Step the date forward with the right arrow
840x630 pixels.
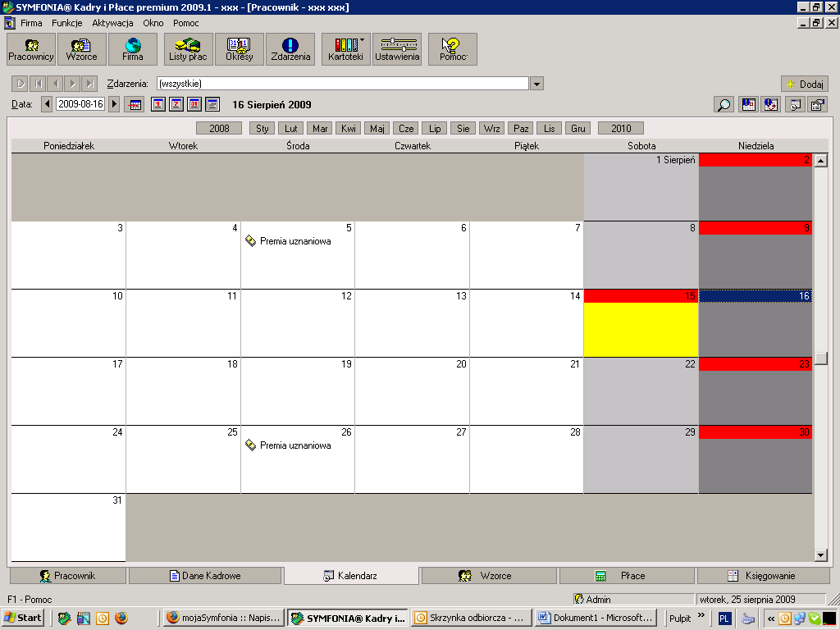coord(113,104)
